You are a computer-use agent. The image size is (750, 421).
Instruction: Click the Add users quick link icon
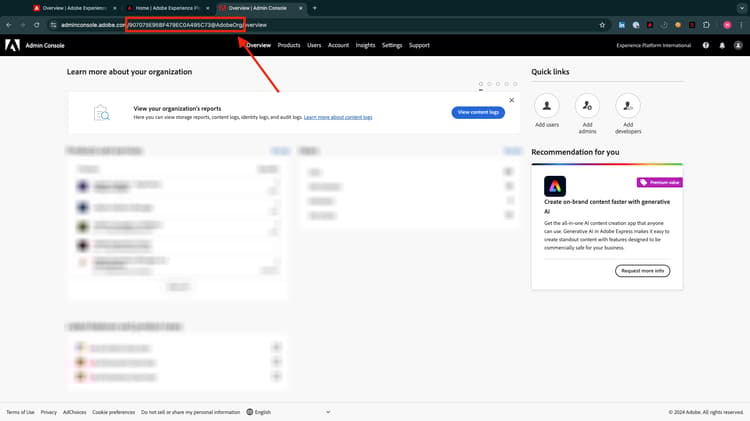(547, 106)
